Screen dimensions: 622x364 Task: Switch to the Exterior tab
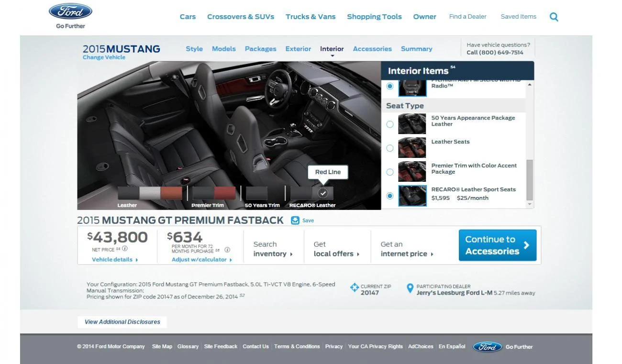click(x=298, y=49)
